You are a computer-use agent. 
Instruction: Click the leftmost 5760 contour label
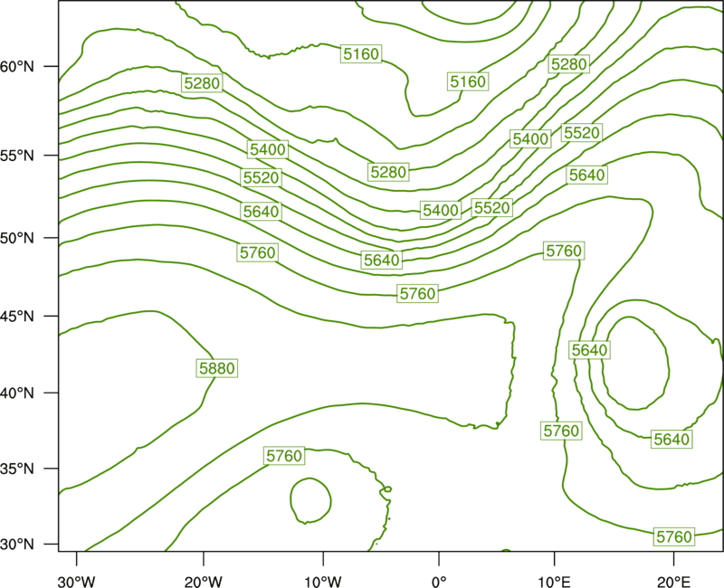click(x=258, y=252)
